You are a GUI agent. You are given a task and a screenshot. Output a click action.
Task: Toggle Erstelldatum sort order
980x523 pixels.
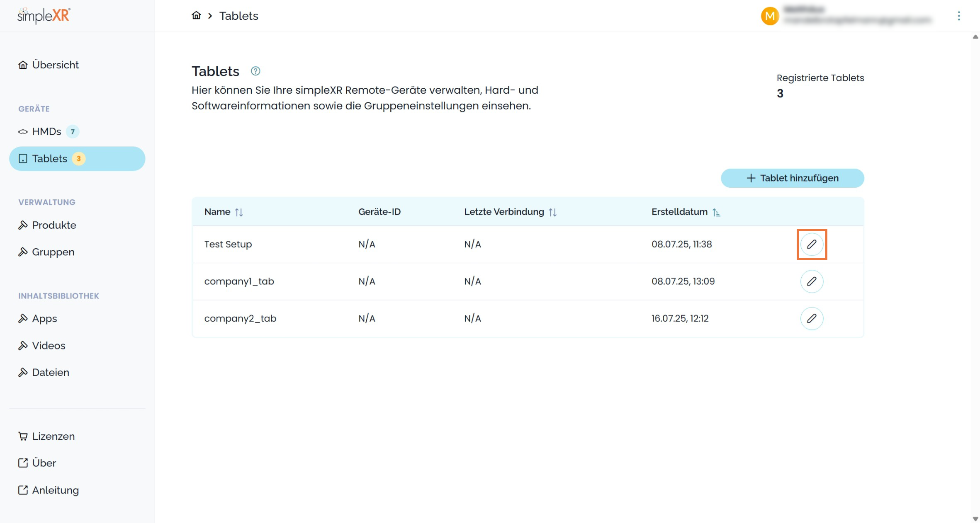(716, 212)
